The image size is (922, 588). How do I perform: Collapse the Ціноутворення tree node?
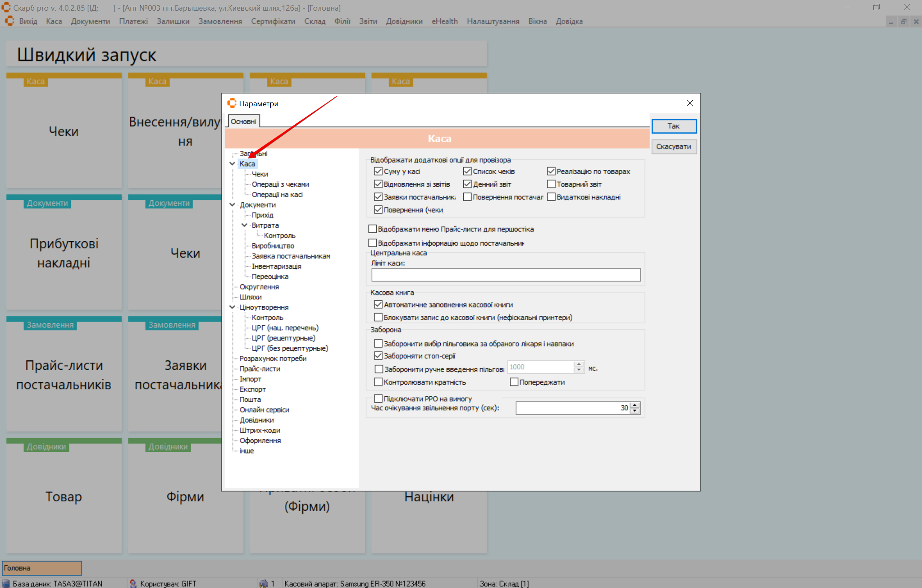click(x=232, y=307)
